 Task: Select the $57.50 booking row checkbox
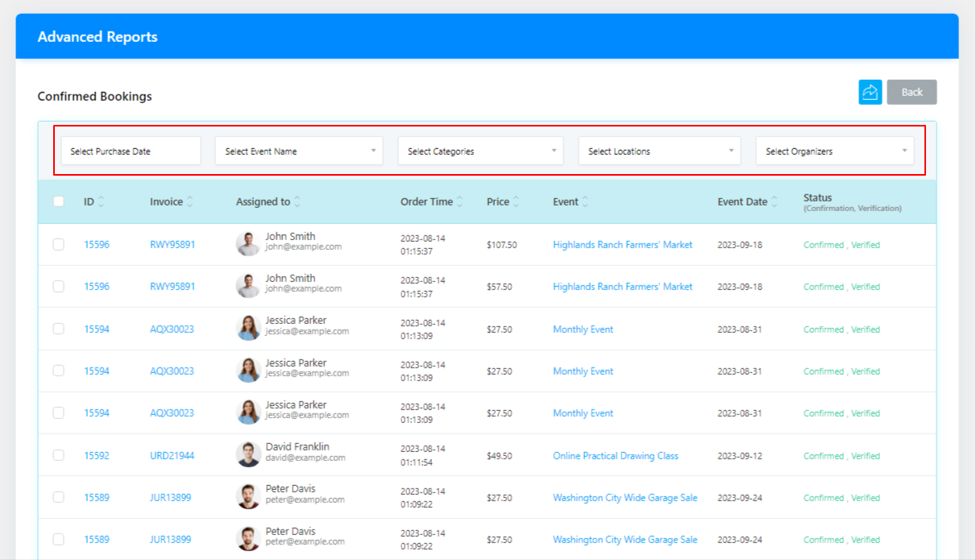coord(59,286)
